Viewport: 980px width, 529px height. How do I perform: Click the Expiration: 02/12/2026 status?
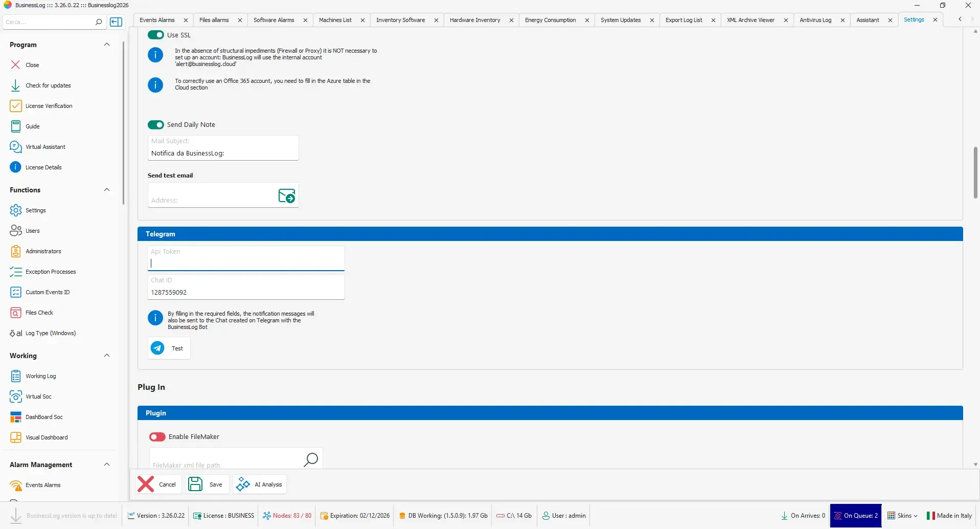355,516
